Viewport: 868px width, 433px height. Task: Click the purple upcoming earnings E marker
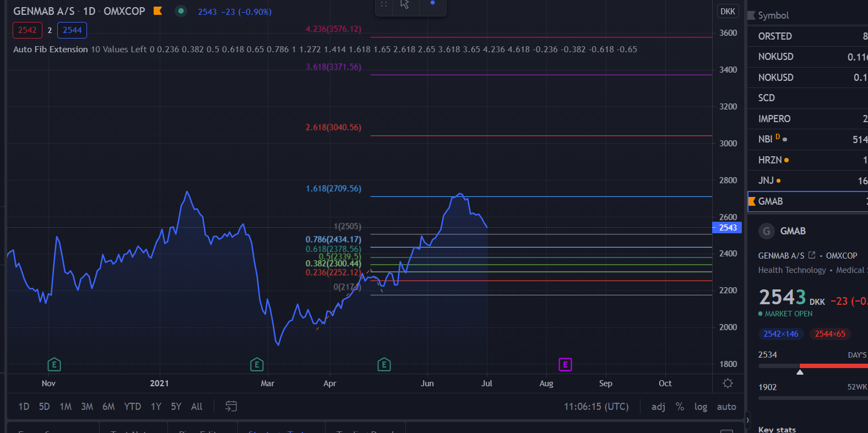coord(565,364)
